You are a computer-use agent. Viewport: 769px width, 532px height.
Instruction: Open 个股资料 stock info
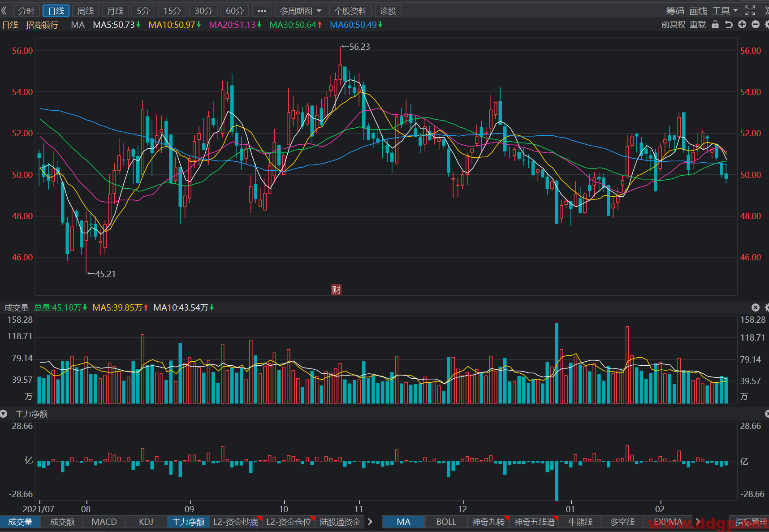click(x=350, y=11)
